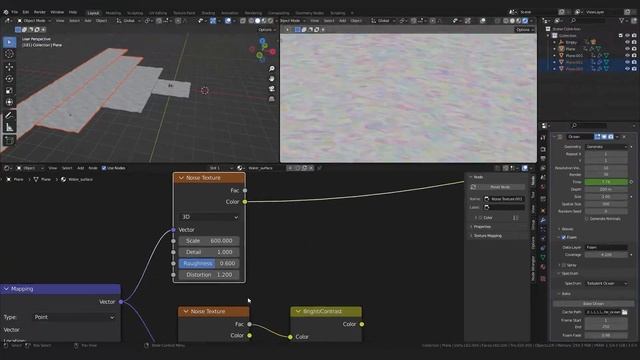Select the Transform tool
The height and width of the screenshot is (360, 640).
coord(9,102)
